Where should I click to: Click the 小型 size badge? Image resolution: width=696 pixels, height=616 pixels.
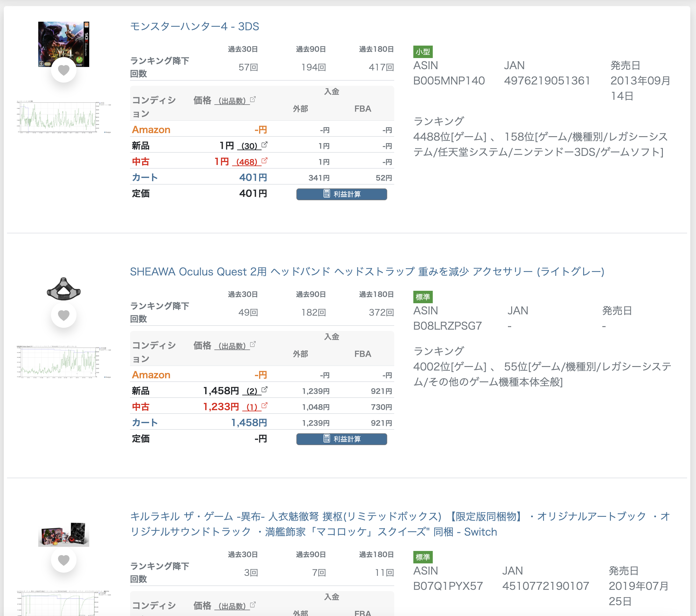[423, 52]
